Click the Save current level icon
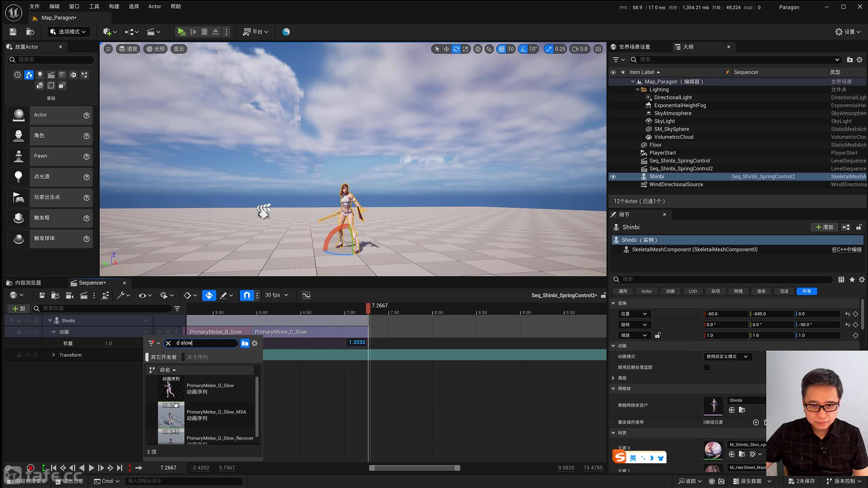The height and width of the screenshot is (488, 868). [13, 32]
